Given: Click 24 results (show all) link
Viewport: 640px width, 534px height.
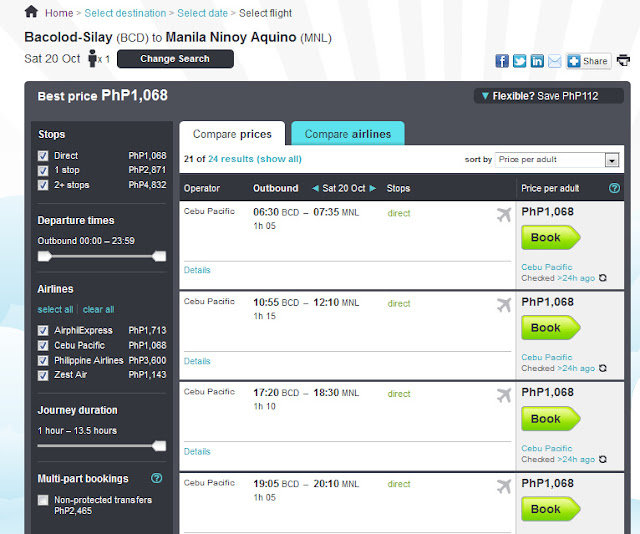Looking at the screenshot, I should click(255, 159).
